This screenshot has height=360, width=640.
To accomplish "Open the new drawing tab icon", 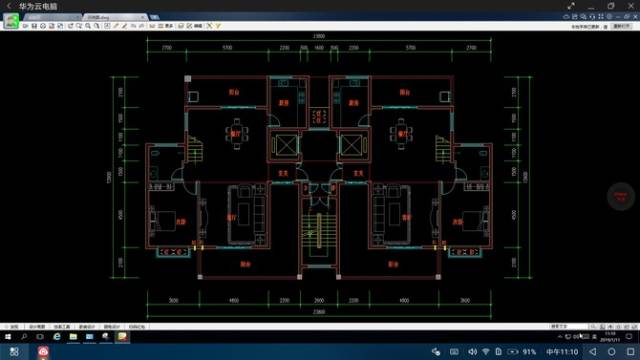I will pyautogui.click(x=154, y=17).
